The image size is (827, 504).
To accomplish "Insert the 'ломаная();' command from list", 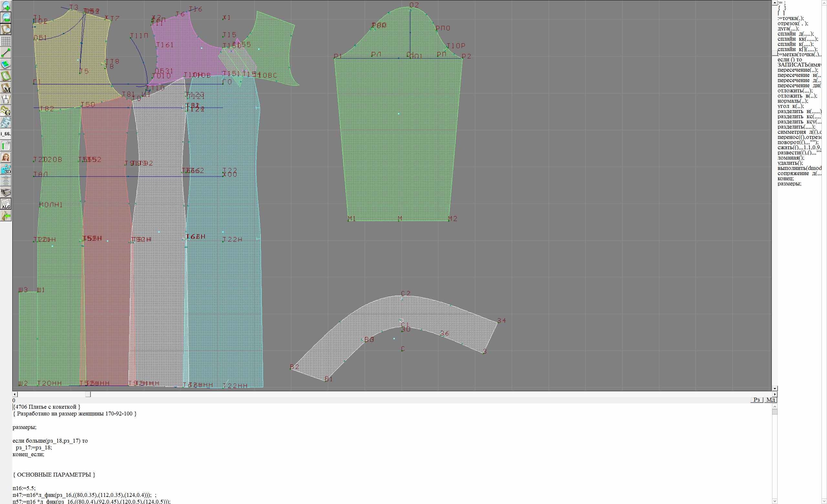I will (791, 158).
